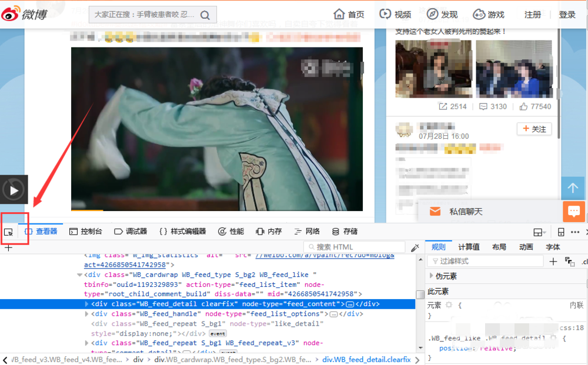This screenshot has width=588, height=365.
Task: Open 私信聊天 private message envelope icon
Action: pos(435,211)
